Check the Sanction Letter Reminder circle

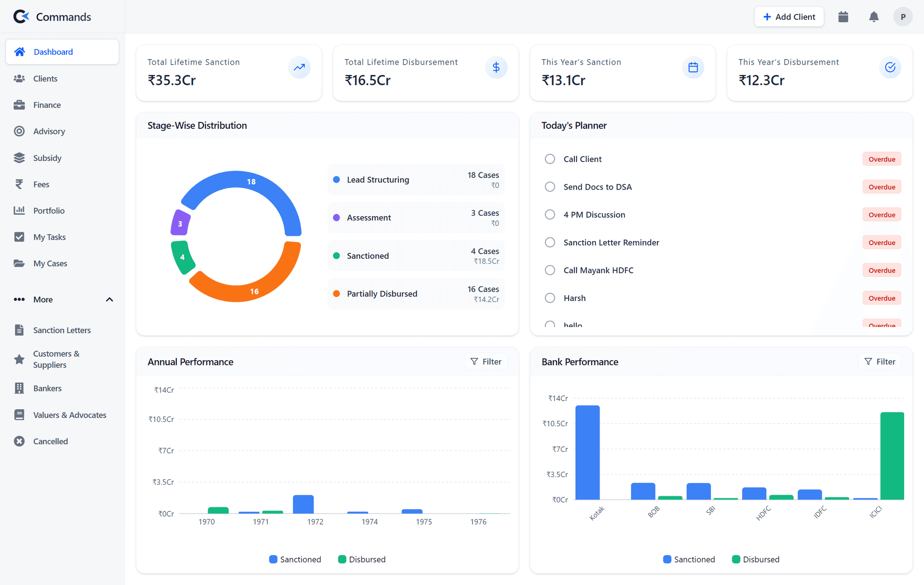click(550, 242)
